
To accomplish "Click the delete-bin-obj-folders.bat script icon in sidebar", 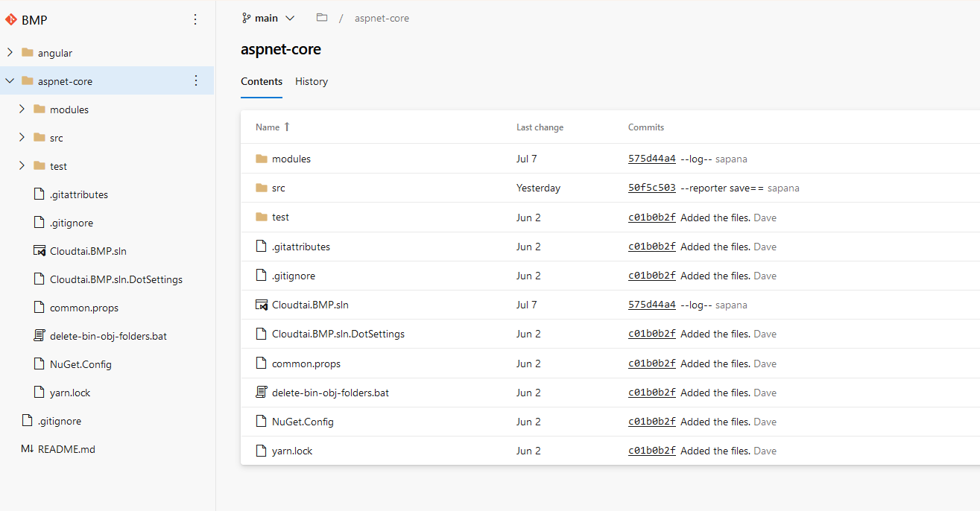I will tap(39, 336).
